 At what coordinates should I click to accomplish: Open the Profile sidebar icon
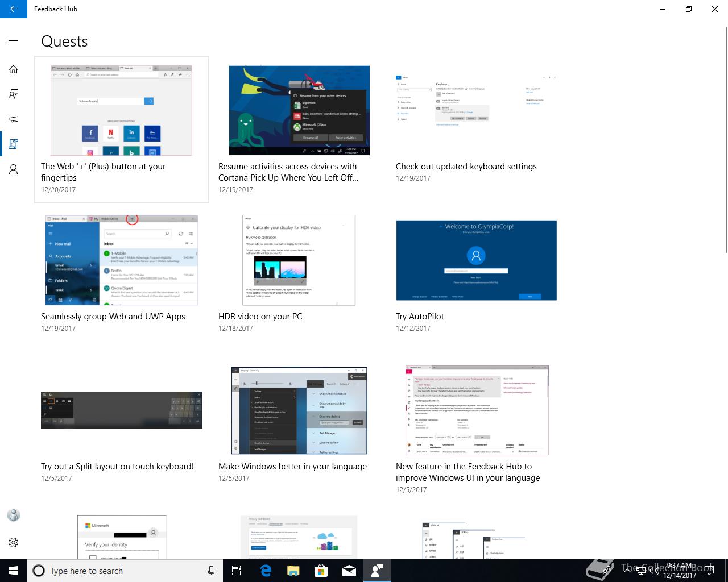tap(14, 169)
